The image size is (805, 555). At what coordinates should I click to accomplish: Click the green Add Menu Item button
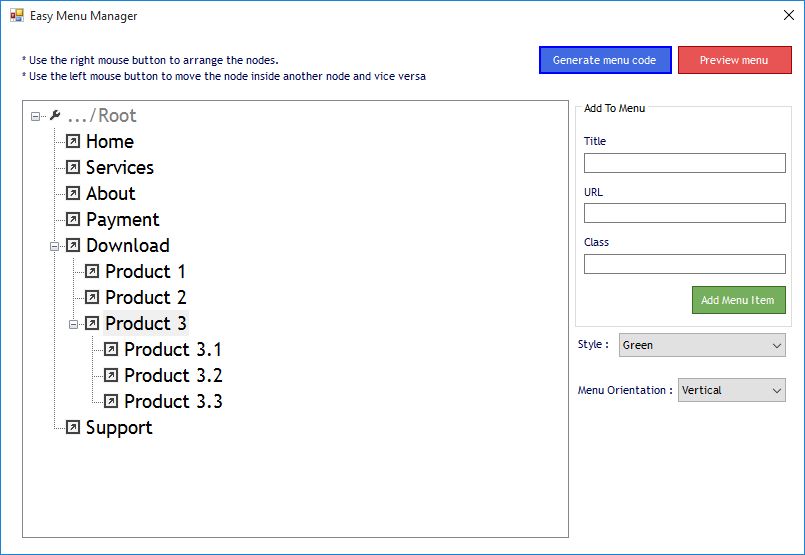click(738, 300)
